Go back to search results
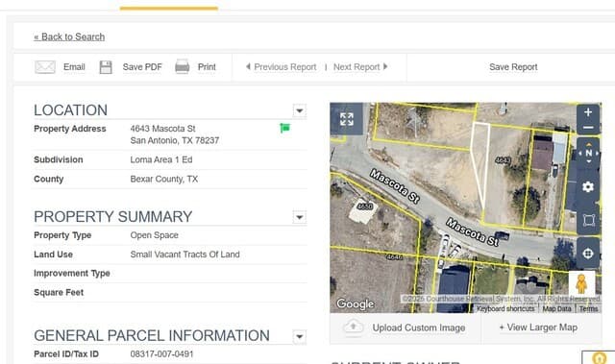This screenshot has height=364, width=615. (69, 36)
